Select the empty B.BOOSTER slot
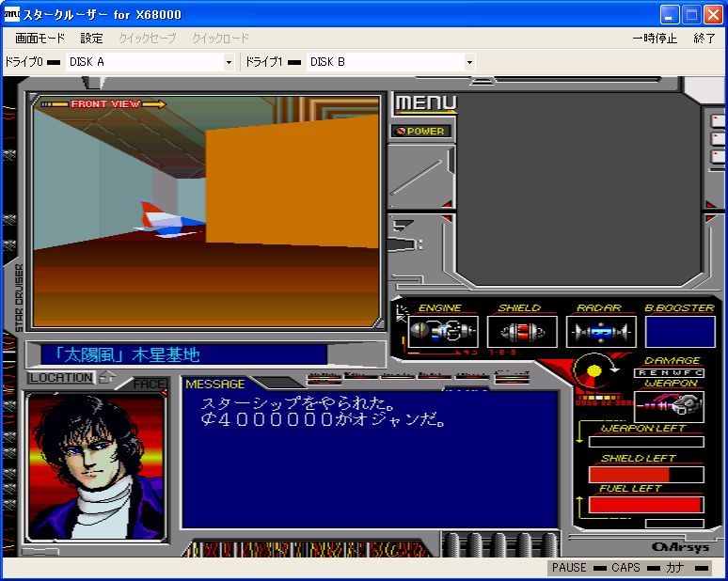This screenshot has width=728, height=581. (680, 331)
